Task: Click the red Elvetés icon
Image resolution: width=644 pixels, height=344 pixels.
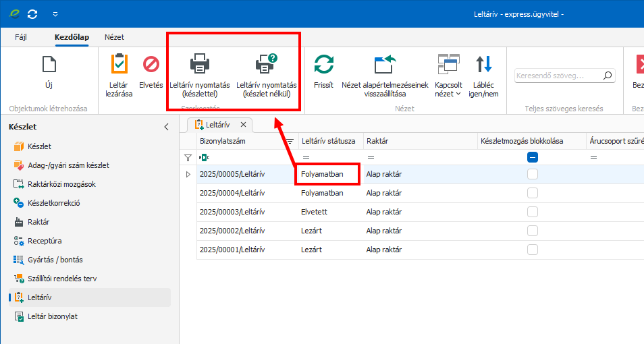Action: coord(151,65)
